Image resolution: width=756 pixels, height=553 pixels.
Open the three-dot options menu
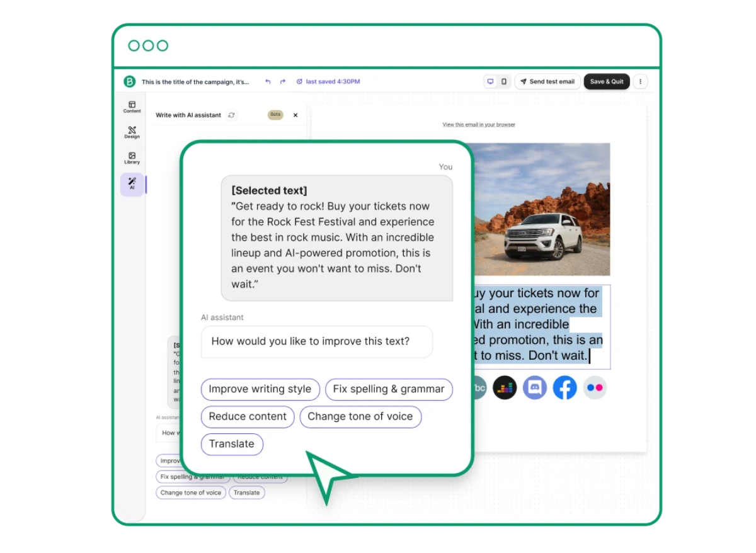pos(641,81)
